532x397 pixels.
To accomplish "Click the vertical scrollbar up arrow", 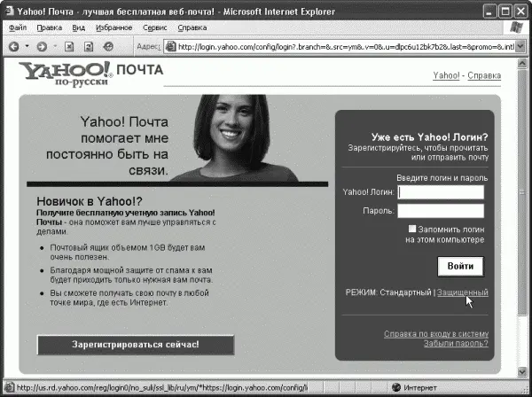I will click(522, 64).
